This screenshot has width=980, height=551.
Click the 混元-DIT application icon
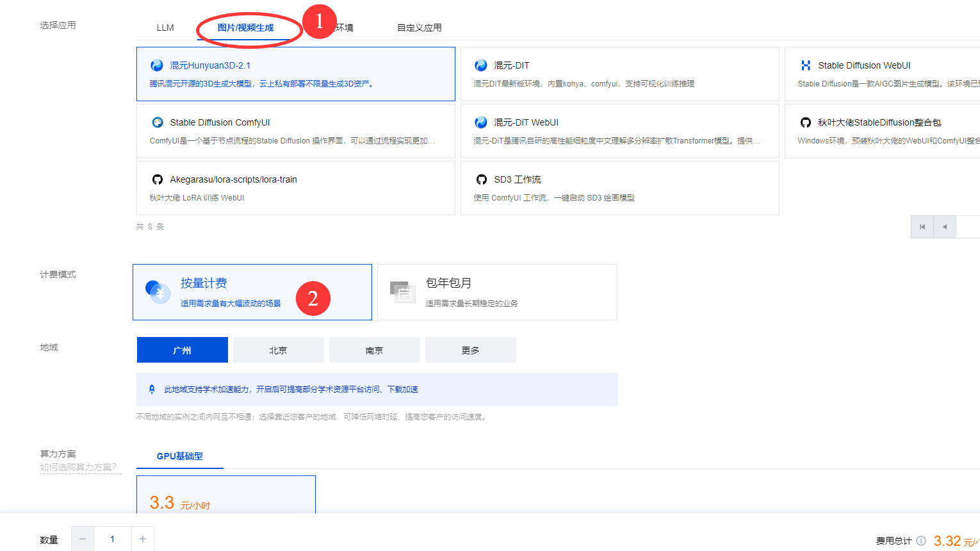(x=481, y=65)
